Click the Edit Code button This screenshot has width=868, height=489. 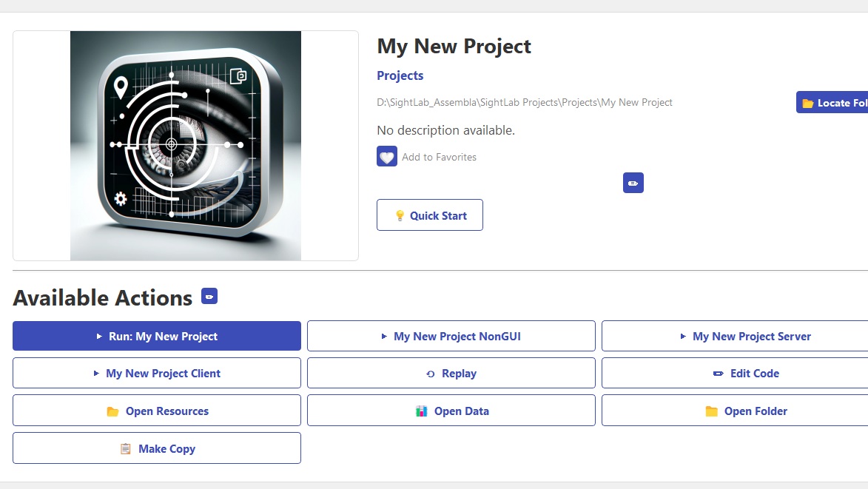tap(745, 374)
